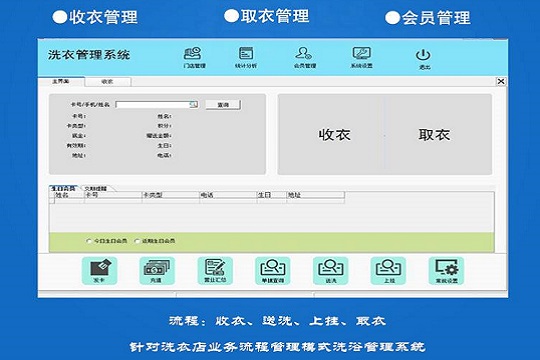540x360 pixels.
Task: Click the 电话 column header
Action: [x=228, y=195]
